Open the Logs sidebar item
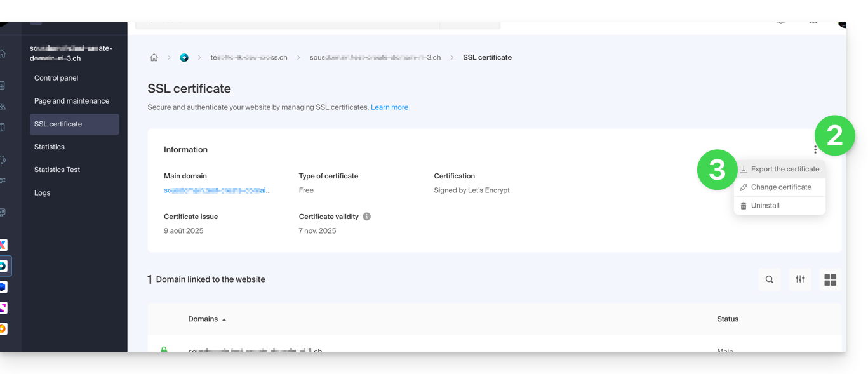The image size is (868, 374). click(x=43, y=193)
